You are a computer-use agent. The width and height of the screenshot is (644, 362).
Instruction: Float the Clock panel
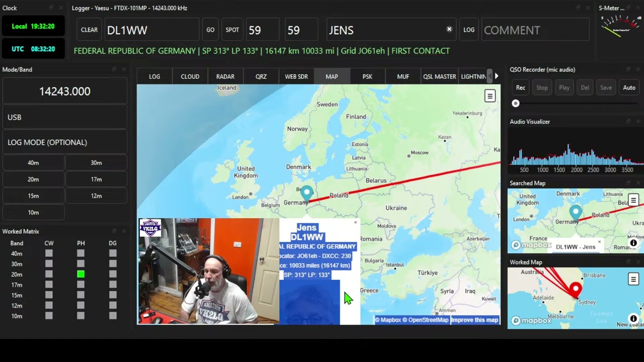(51, 8)
